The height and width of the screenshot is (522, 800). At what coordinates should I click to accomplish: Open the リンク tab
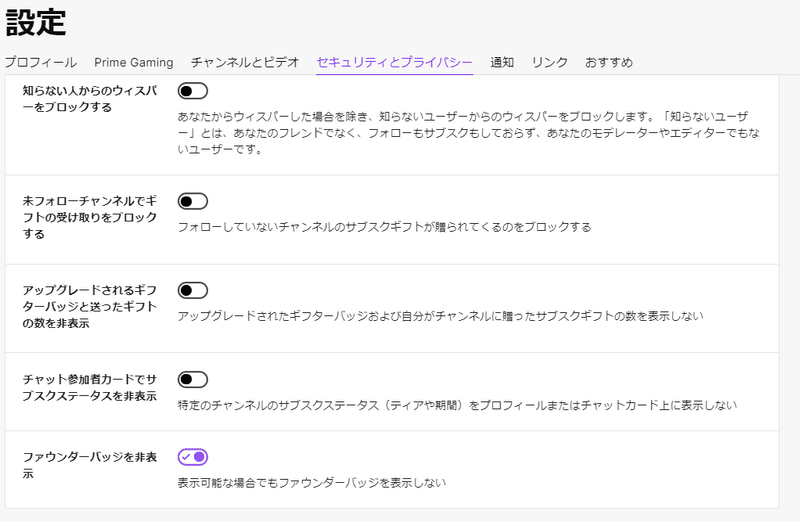click(x=549, y=62)
